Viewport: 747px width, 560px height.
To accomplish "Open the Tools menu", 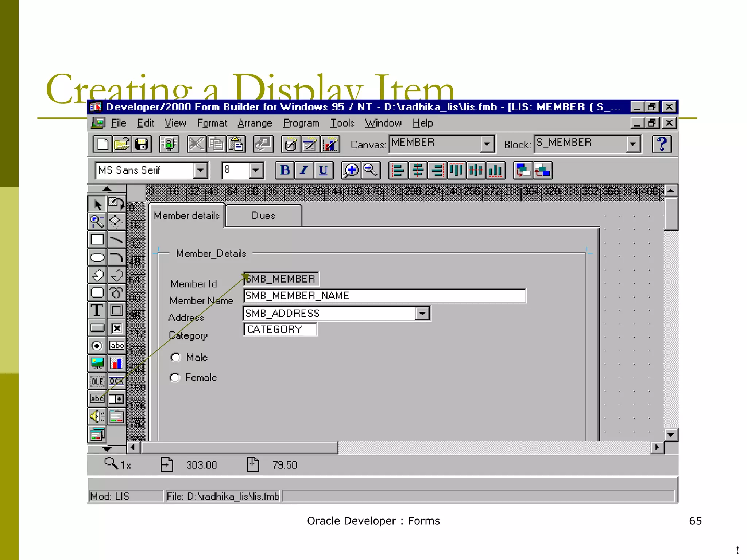I will [342, 123].
